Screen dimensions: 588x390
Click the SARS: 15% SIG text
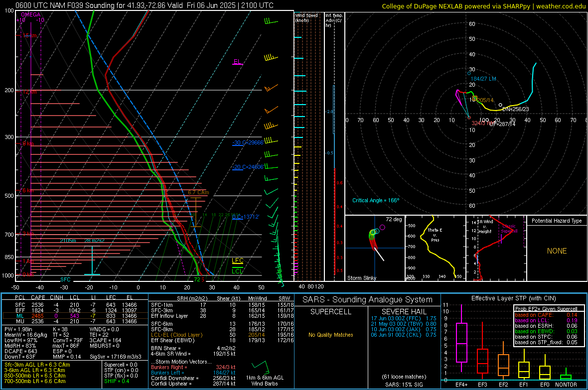(x=404, y=385)
